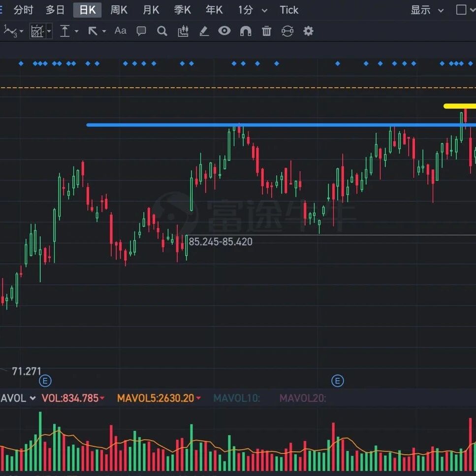Image resolution: width=476 pixels, height=476 pixels.
Task: Select the 日K daily candlestick tab
Action: [x=88, y=10]
